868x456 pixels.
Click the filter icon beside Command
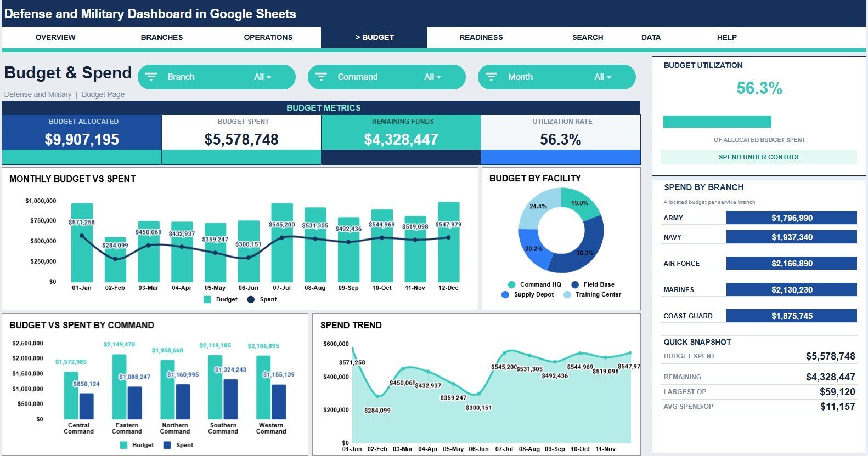coord(321,77)
